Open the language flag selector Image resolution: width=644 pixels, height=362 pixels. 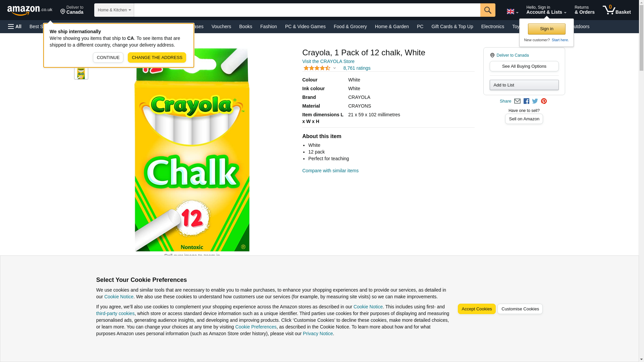pos(513,12)
